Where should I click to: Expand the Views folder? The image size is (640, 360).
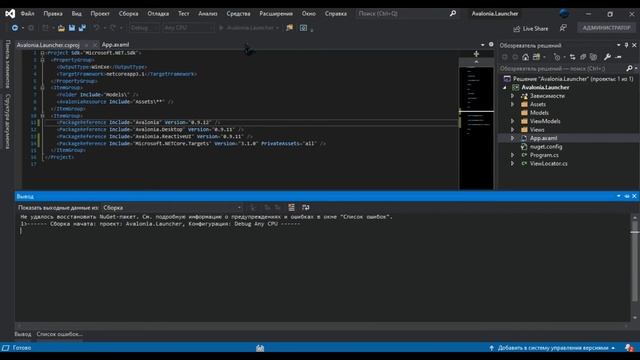tap(513, 129)
